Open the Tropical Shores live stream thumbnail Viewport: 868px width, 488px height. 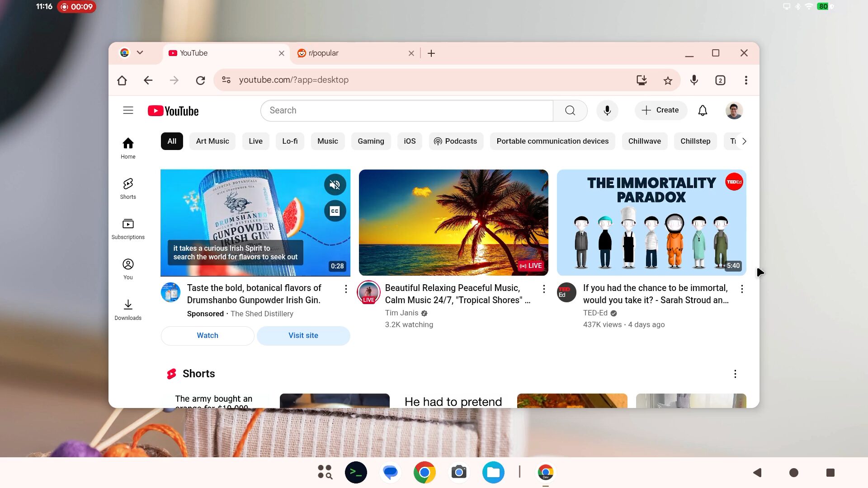[453, 222]
